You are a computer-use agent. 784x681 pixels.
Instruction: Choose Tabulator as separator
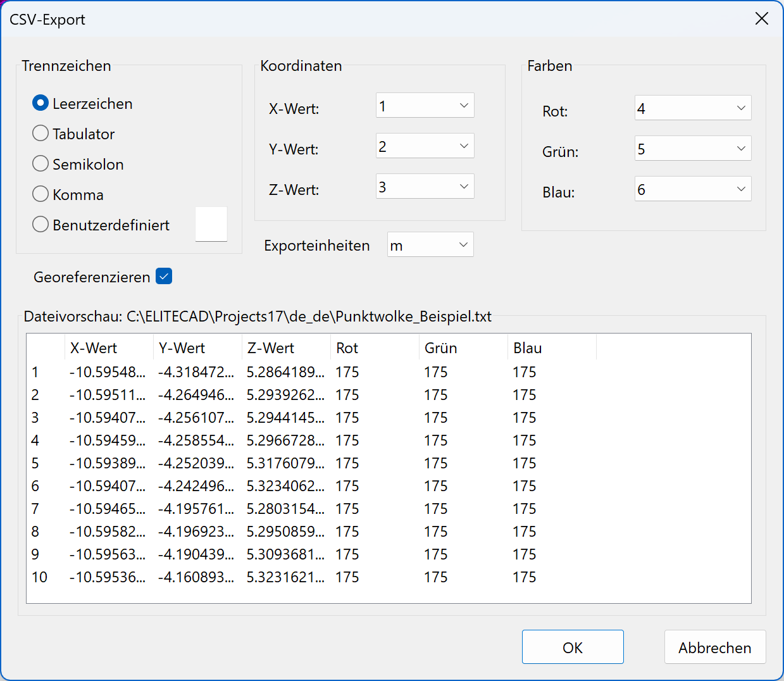40,134
